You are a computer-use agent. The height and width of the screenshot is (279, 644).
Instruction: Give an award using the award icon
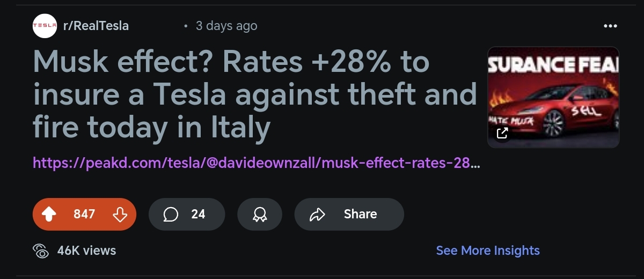[260, 215]
